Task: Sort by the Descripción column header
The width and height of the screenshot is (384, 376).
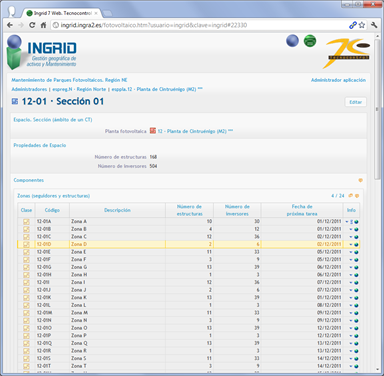Action: click(117, 210)
